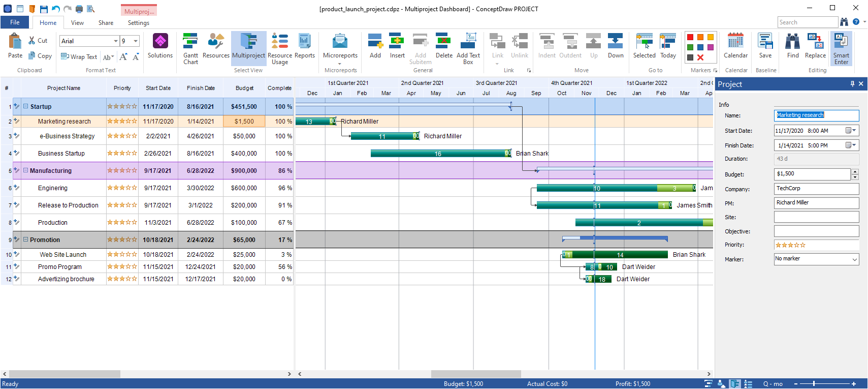Switch to Gantt Chart view
Viewport: 868px width, 389px height.
click(190, 49)
